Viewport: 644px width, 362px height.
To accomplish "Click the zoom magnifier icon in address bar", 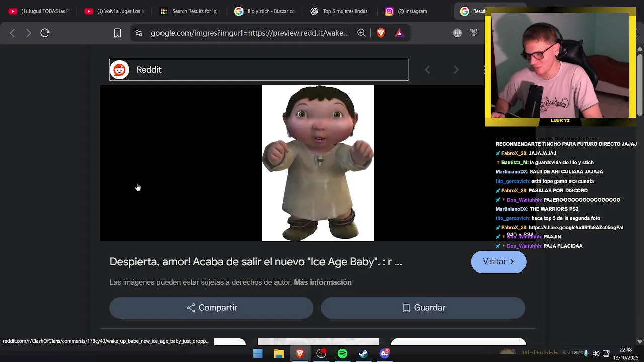I will click(x=361, y=33).
